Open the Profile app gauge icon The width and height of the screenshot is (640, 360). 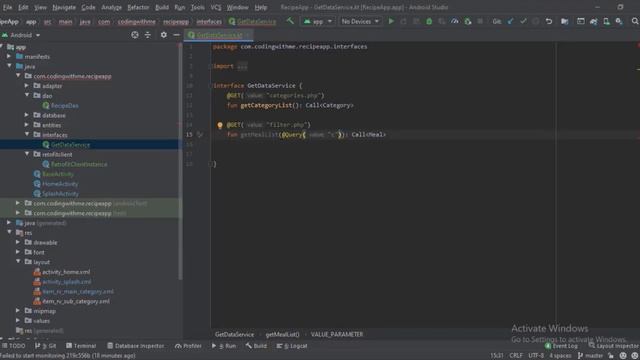click(x=454, y=21)
